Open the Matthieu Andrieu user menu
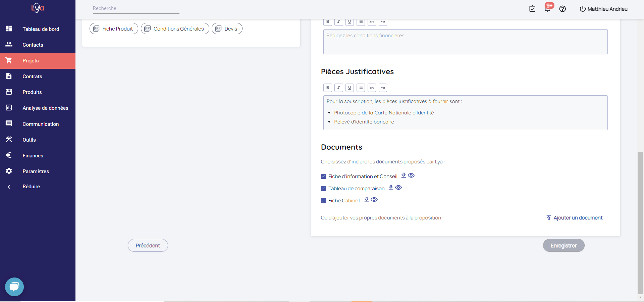644x302 pixels. click(603, 9)
